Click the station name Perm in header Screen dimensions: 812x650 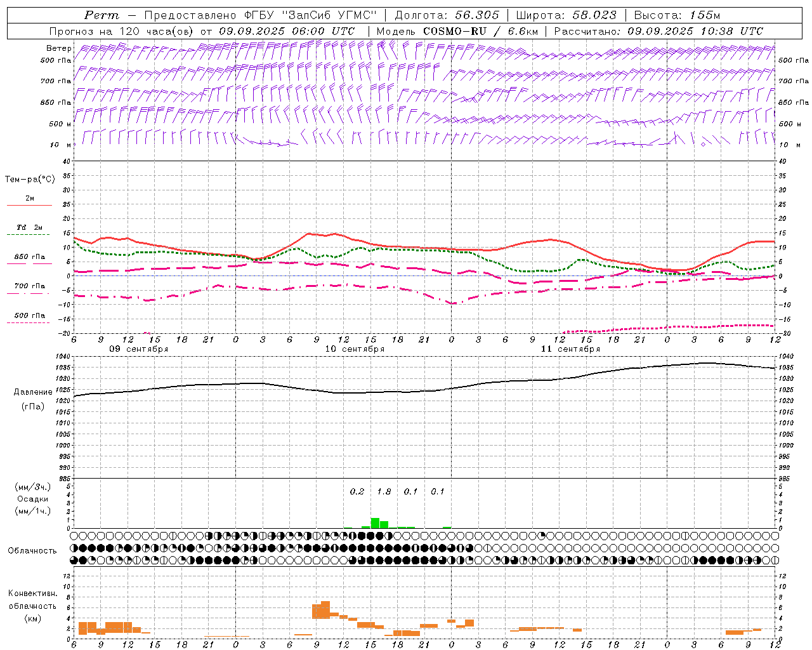(101, 15)
